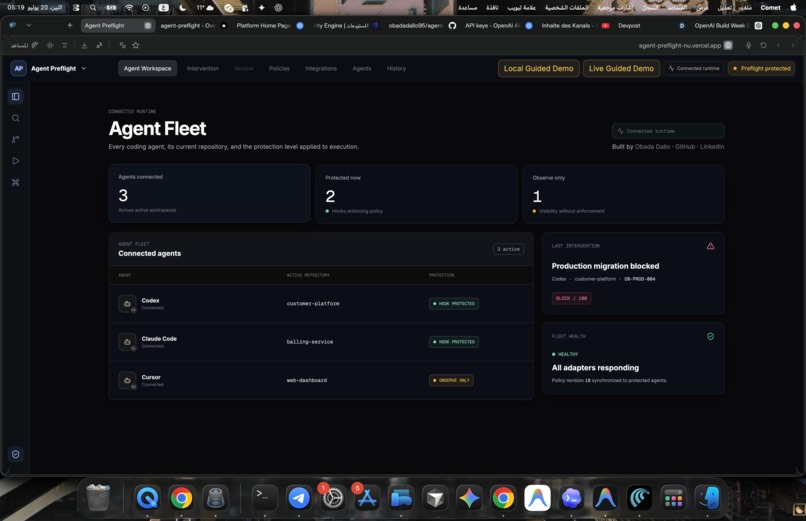
Task: Switch to the Platform Home Page tab
Action: 269,25
